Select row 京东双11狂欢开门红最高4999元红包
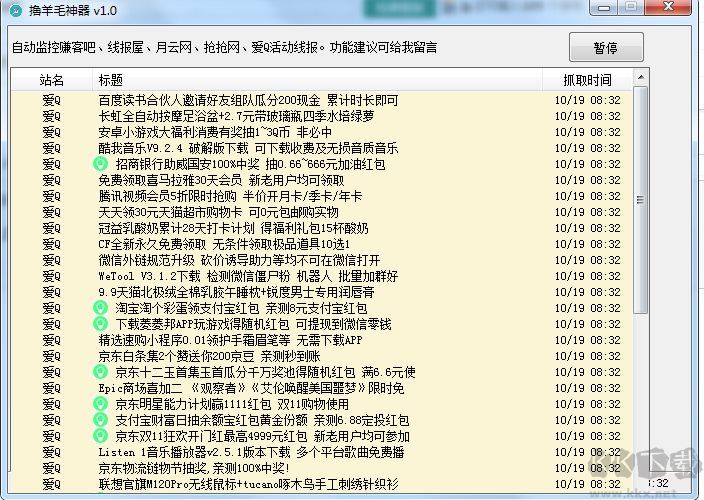Viewport: 704px width, 500px height. 322,436
